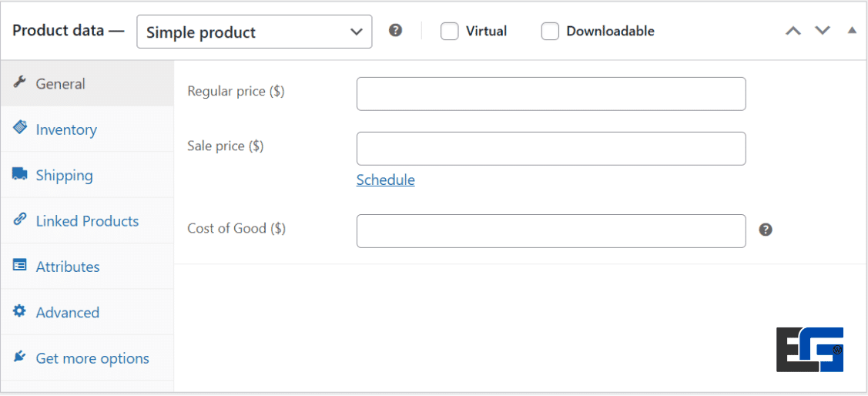This screenshot has height=396, width=868.
Task: Click the Cost of Good help icon
Action: click(765, 230)
